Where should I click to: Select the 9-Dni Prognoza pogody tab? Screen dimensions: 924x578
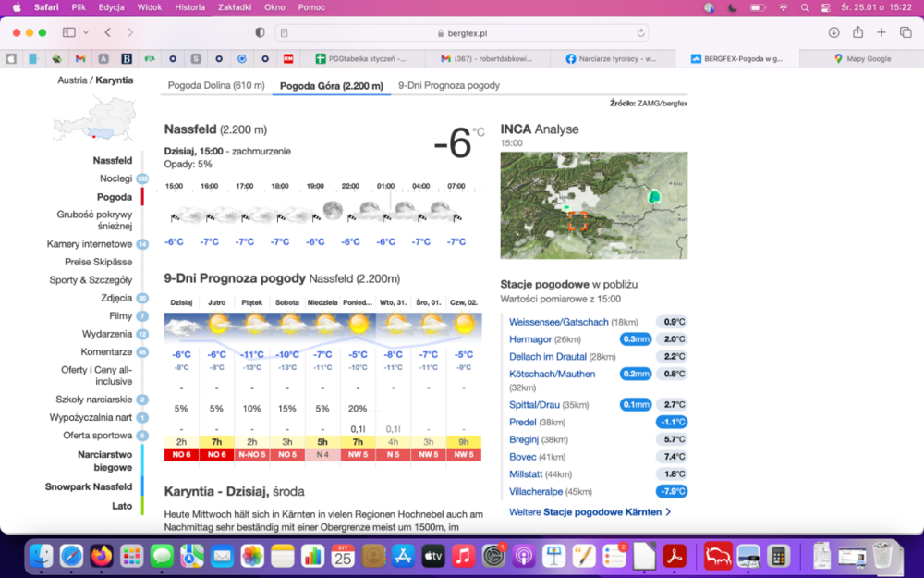click(449, 85)
